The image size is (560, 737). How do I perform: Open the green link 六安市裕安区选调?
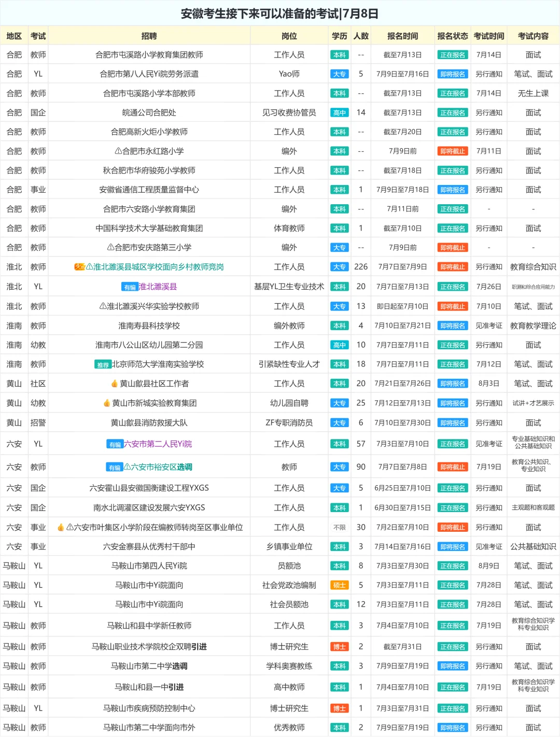(x=162, y=467)
